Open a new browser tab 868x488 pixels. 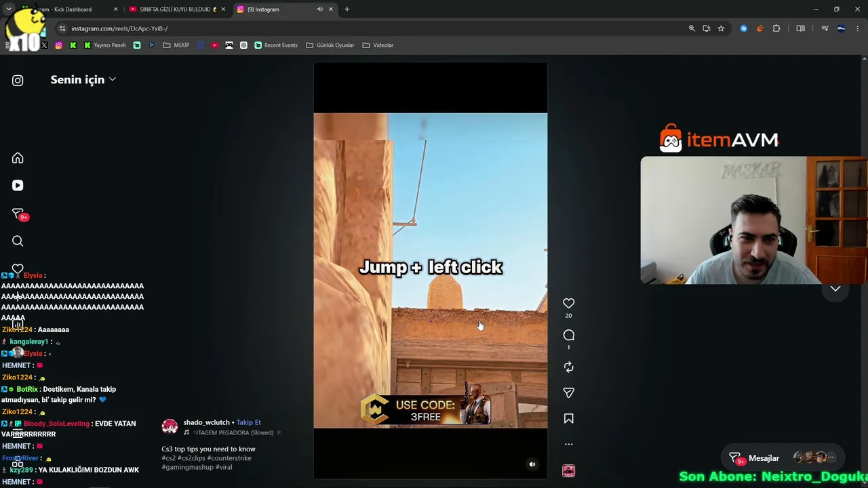(x=347, y=9)
